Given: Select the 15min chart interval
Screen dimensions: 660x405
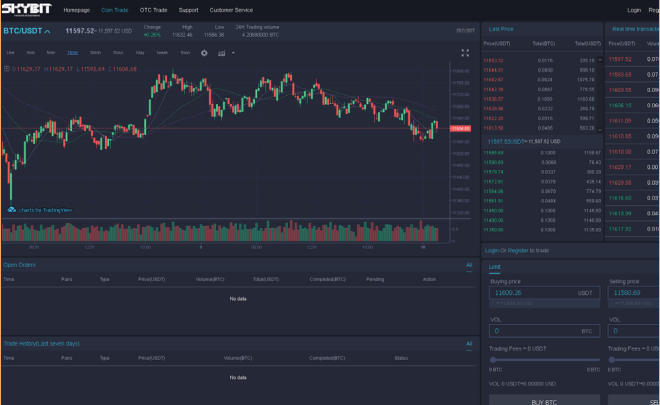Looking at the screenshot, I should tap(72, 53).
